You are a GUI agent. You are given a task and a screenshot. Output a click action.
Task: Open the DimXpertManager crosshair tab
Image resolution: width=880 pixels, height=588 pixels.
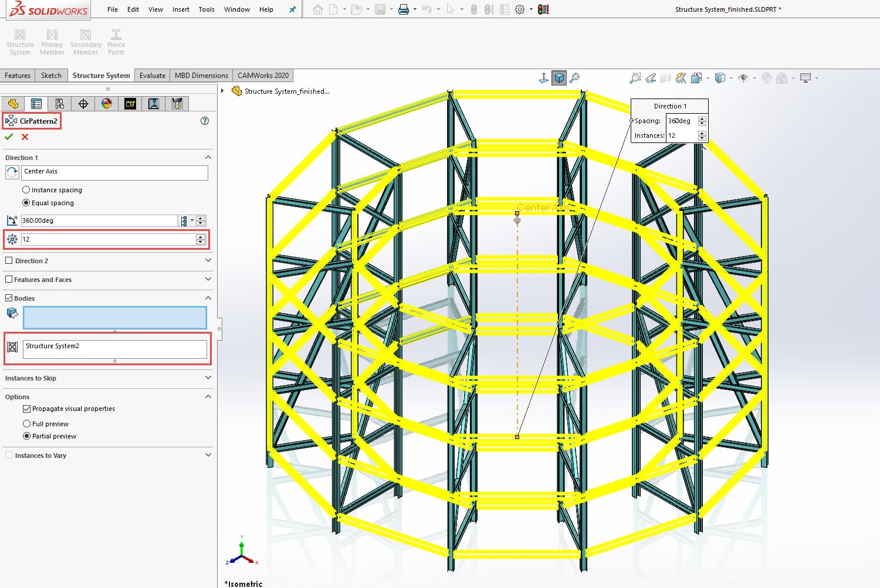coord(83,104)
